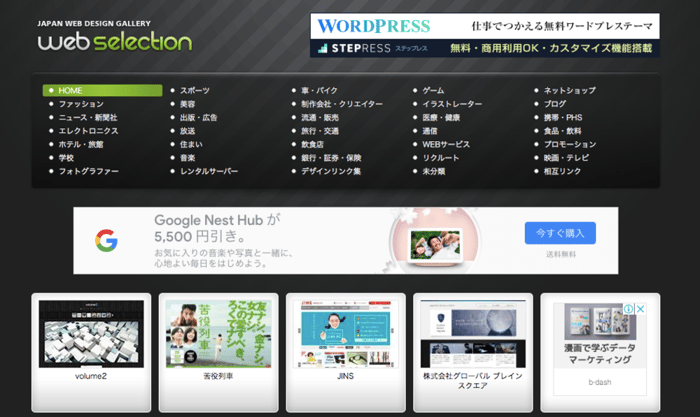
Task: Open the 飲食店 category
Action: pyautogui.click(x=312, y=144)
